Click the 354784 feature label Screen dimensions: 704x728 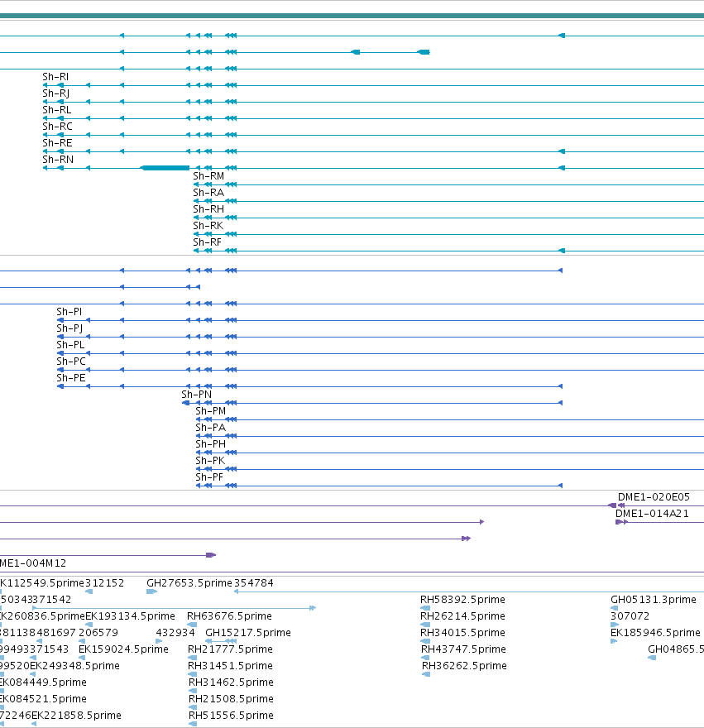253,583
